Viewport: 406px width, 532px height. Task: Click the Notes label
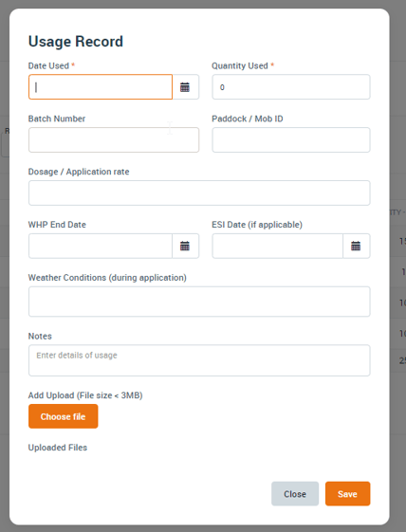click(x=40, y=337)
